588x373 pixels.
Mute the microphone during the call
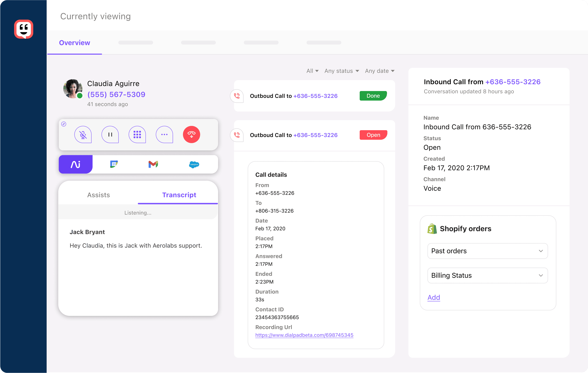click(x=83, y=134)
